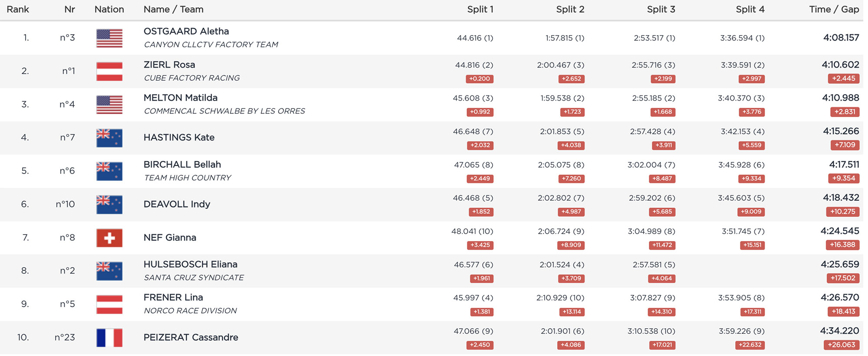The width and height of the screenshot is (868, 356).
Task: Click Austrian flag next to ZIERL Rosa
Action: [109, 72]
